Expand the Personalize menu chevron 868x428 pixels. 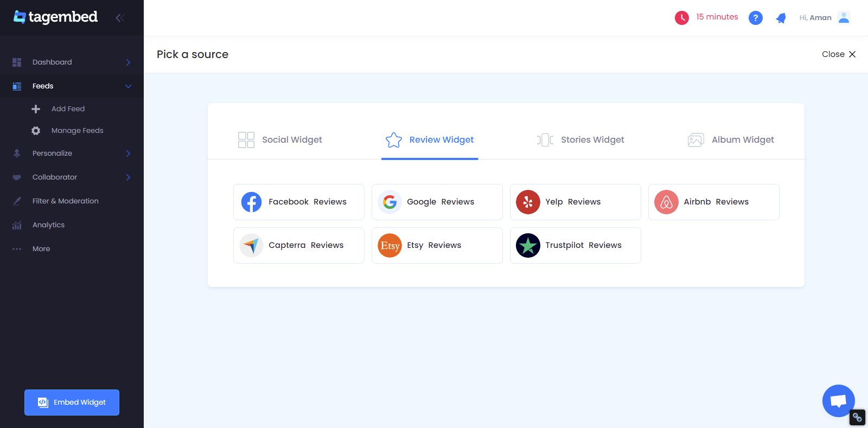(x=129, y=154)
